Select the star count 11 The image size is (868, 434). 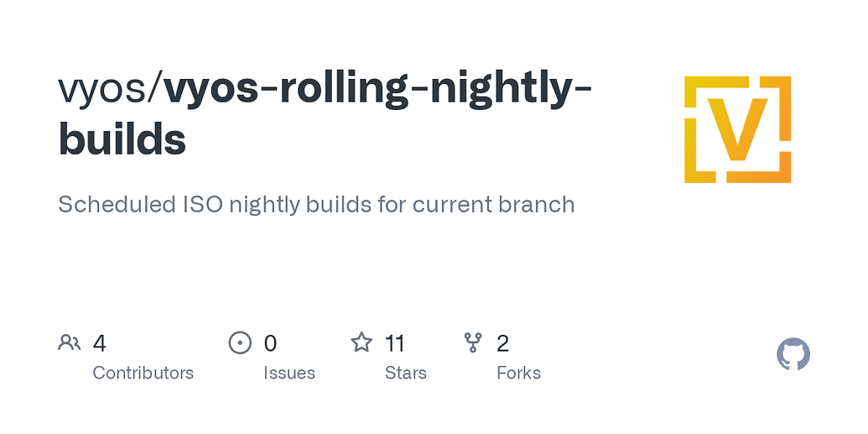coord(395,343)
